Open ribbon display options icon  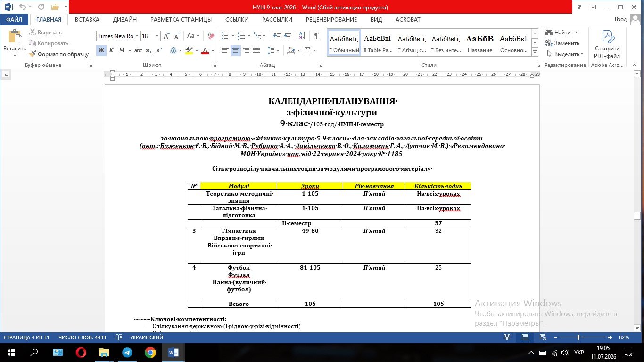tap(593, 7)
